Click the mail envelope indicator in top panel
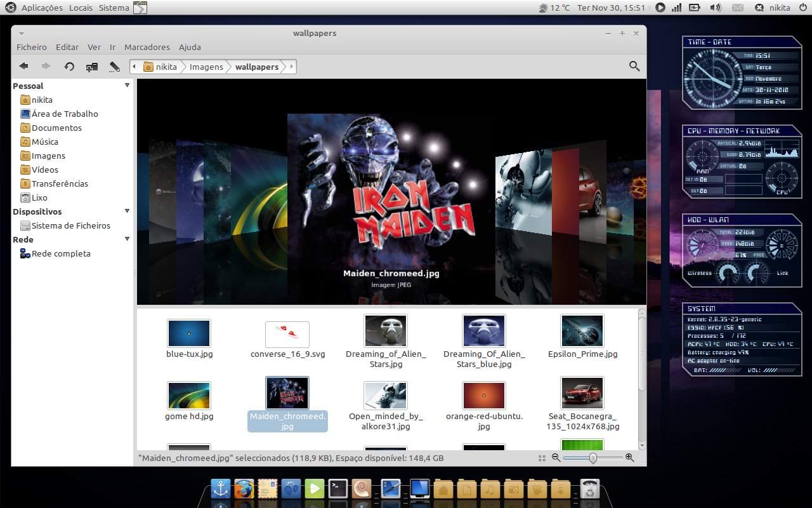 737,8
